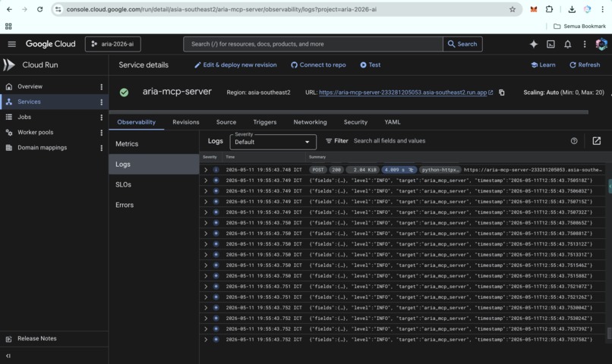Go to Worker pools in navigation
The width and height of the screenshot is (612, 364).
(35, 133)
